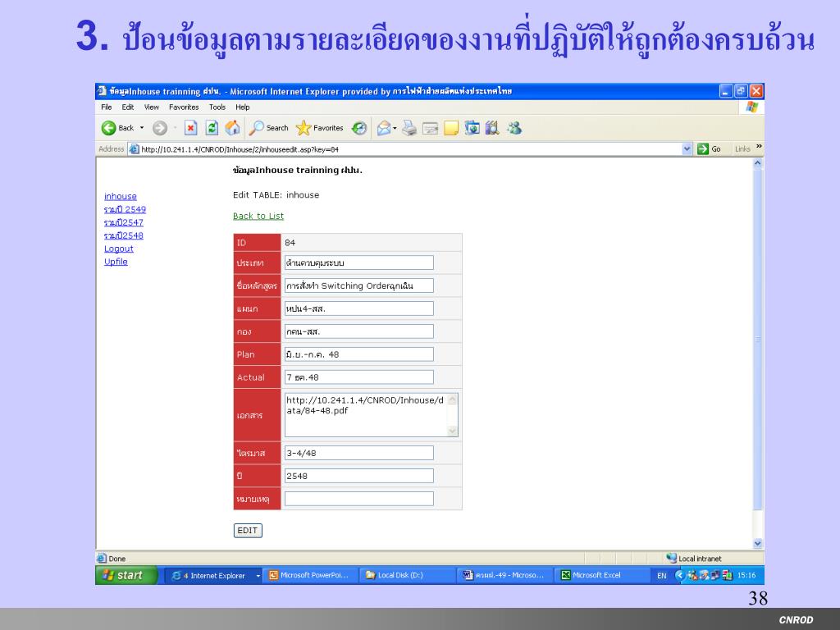Expand the Links toolbar chevron

(x=759, y=147)
